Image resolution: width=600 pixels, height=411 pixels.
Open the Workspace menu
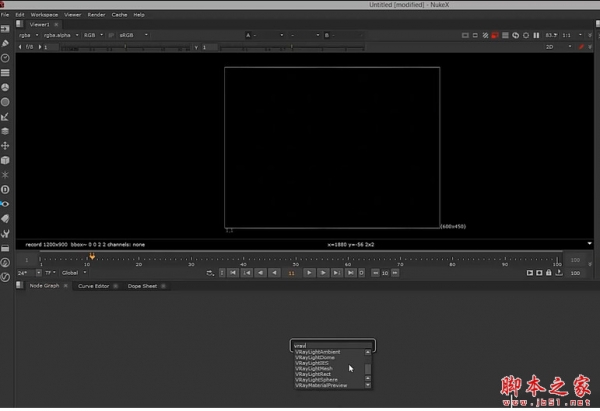point(44,15)
